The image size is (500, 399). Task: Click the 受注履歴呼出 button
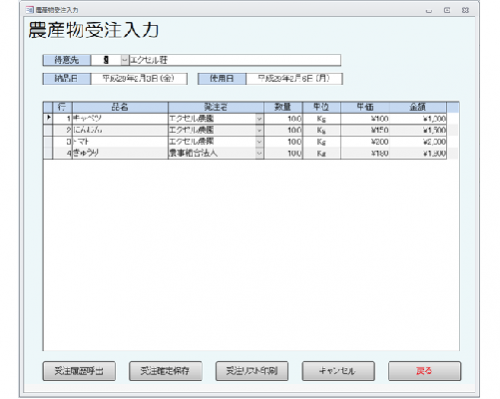coord(79,371)
